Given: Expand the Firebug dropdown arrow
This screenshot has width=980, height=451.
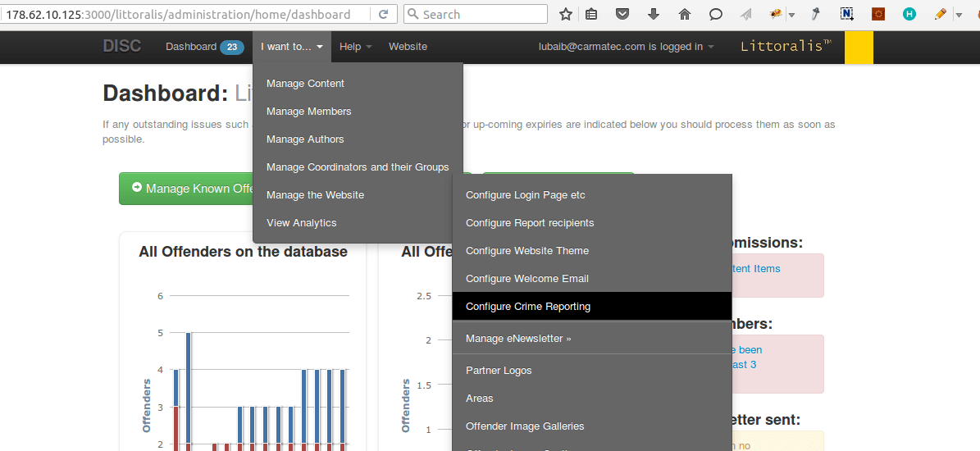Looking at the screenshot, I should click(791, 15).
